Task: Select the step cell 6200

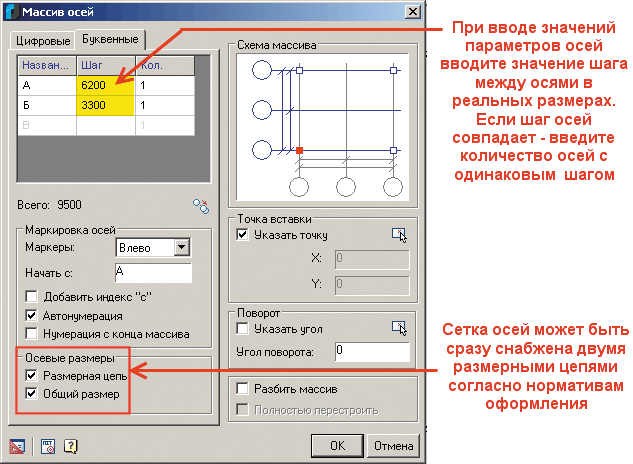Action: click(106, 85)
